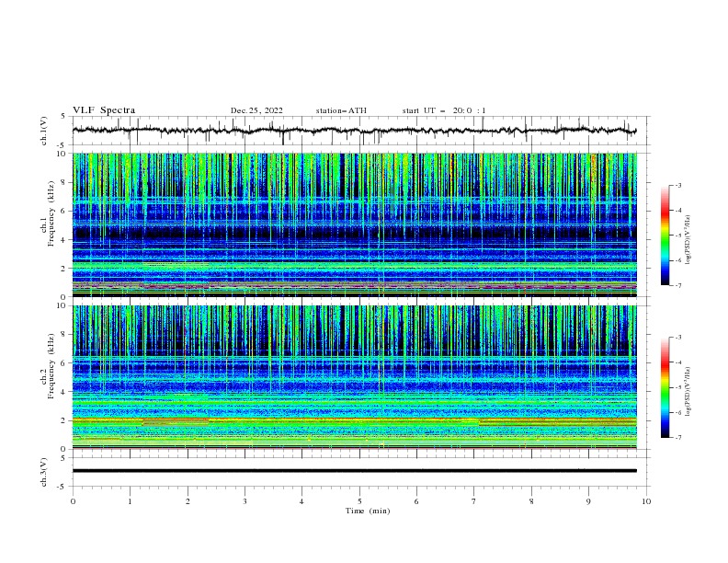Click the time axis tick label "1"

tap(131, 501)
